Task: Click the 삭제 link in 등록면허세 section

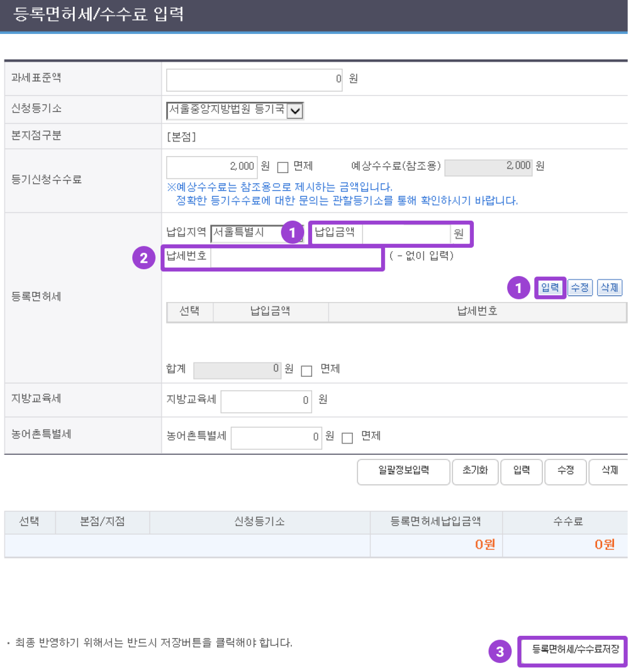Action: [610, 287]
